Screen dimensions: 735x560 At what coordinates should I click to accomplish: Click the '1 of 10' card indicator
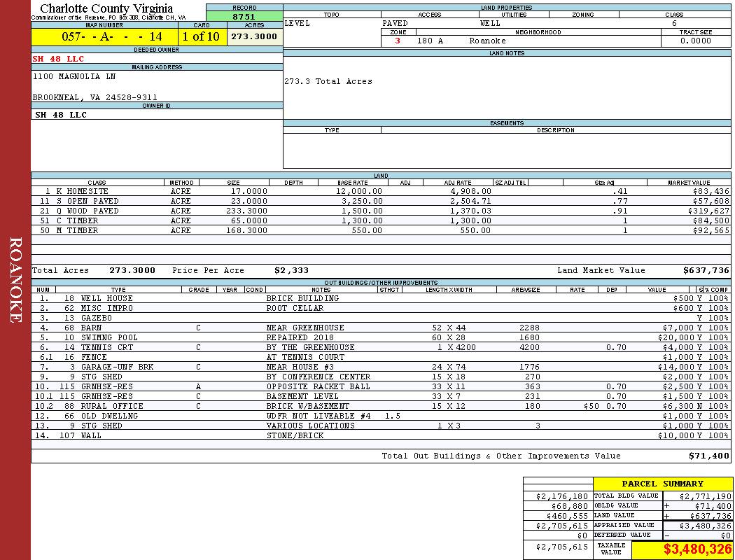[x=200, y=36]
